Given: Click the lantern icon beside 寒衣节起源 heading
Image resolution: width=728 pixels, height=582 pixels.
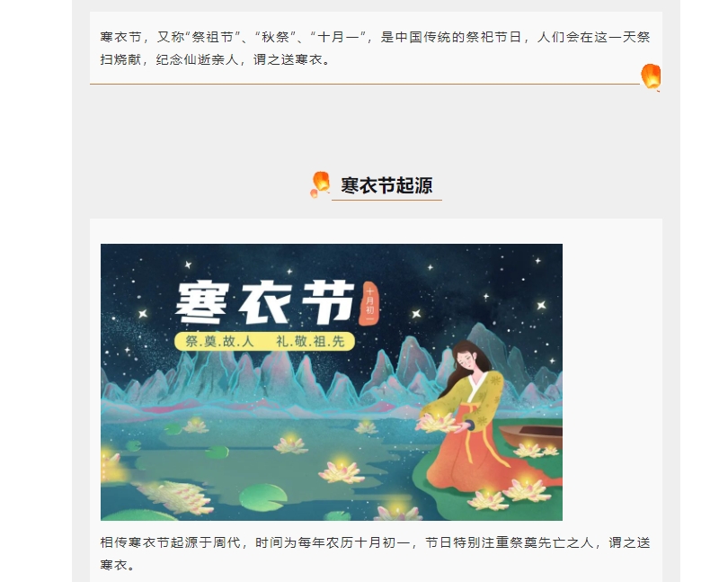Looking at the screenshot, I should [320, 184].
